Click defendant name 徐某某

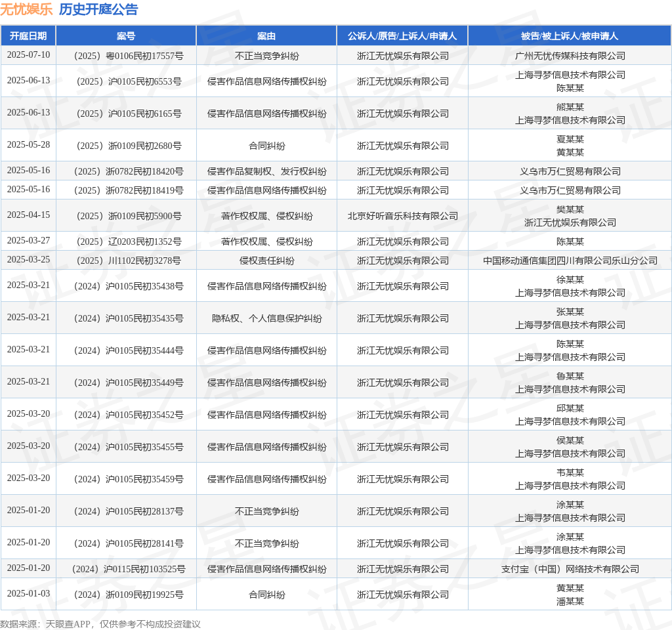(x=570, y=280)
